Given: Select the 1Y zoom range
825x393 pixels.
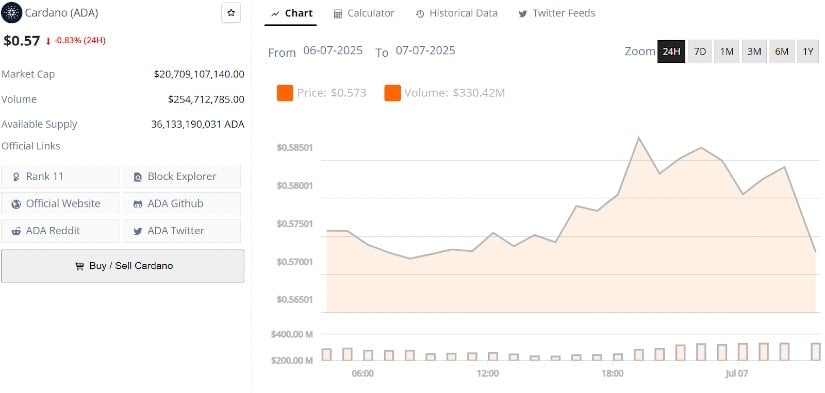Looking at the screenshot, I should [x=808, y=52].
